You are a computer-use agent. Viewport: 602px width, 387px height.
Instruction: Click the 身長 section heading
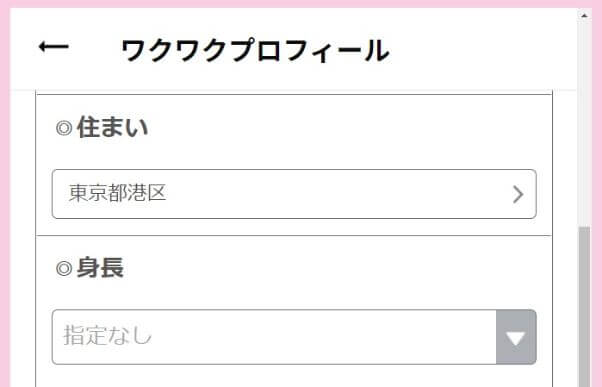pyautogui.click(x=100, y=268)
